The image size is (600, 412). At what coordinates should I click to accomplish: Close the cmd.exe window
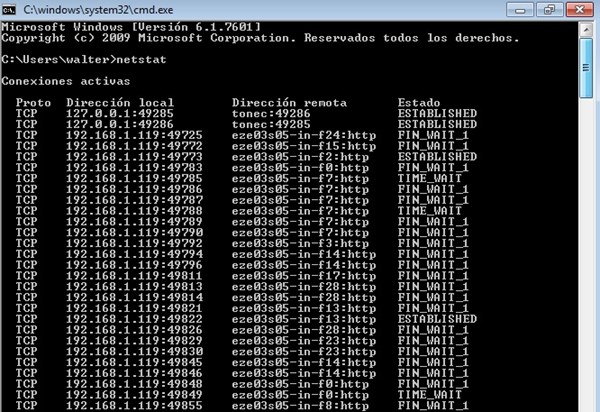[579, 10]
